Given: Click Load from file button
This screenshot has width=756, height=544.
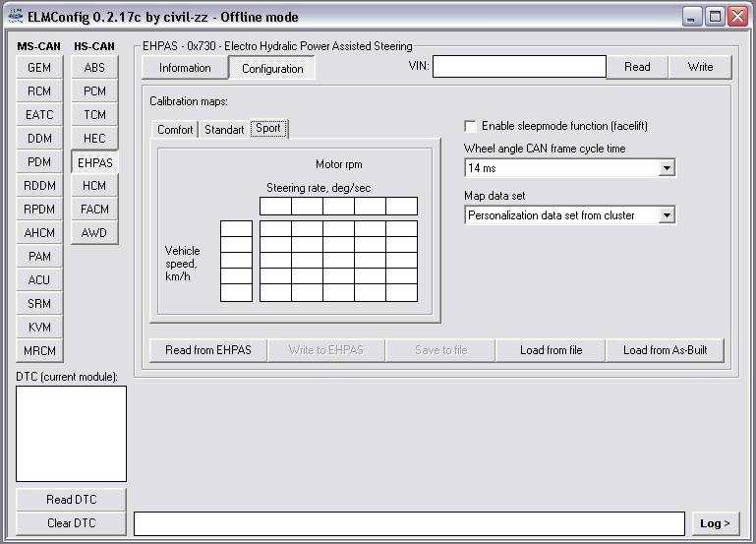Looking at the screenshot, I should pyautogui.click(x=551, y=350).
